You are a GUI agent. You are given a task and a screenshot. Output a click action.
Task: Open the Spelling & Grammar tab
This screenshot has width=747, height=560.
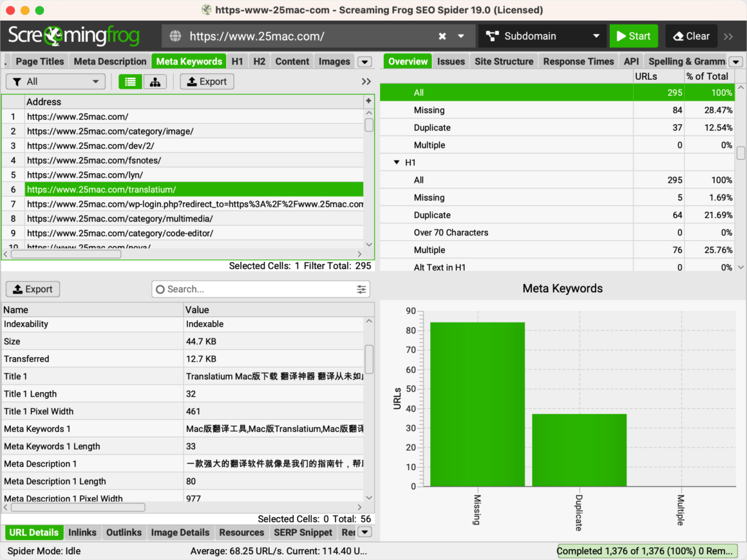tap(686, 61)
